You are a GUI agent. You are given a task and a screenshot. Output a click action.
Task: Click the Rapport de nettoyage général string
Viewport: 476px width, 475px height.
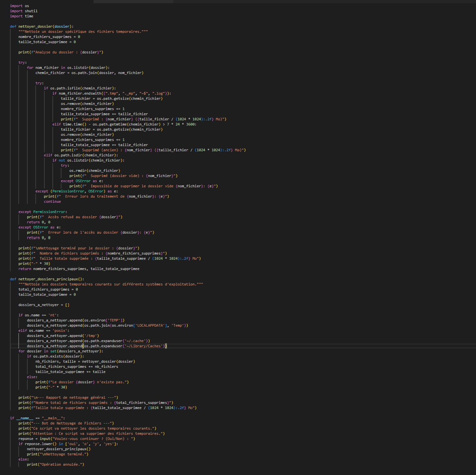76,397
